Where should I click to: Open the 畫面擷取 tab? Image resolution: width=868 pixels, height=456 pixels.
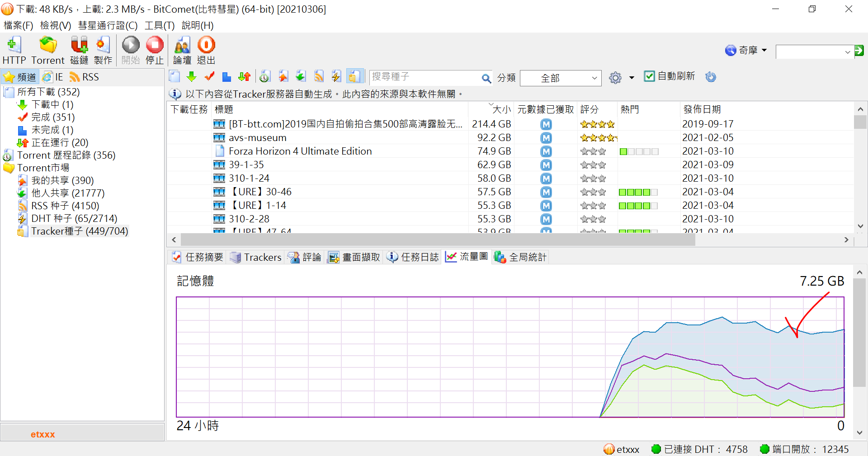[354, 257]
